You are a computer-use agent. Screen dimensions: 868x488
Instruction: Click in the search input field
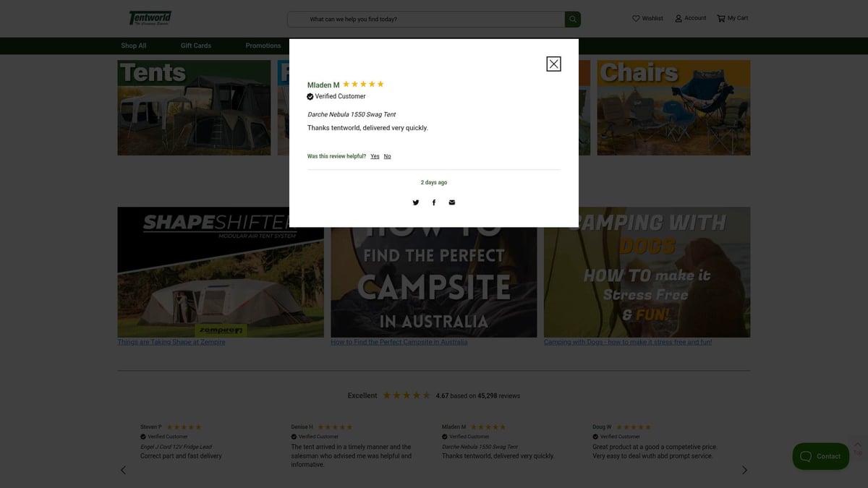tap(427, 20)
